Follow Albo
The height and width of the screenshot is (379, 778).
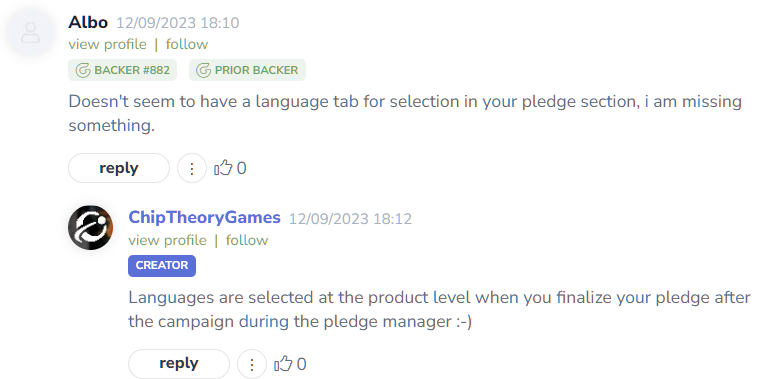(x=187, y=44)
